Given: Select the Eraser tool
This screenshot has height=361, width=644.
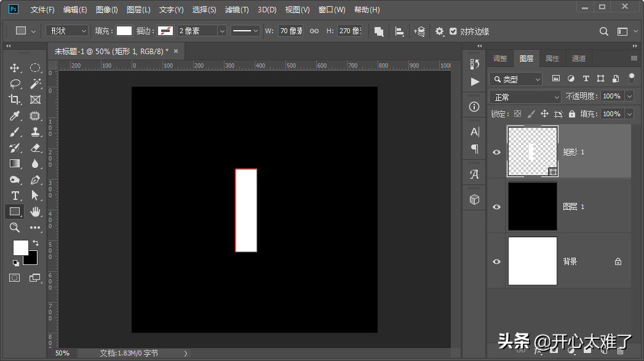Looking at the screenshot, I should (35, 148).
